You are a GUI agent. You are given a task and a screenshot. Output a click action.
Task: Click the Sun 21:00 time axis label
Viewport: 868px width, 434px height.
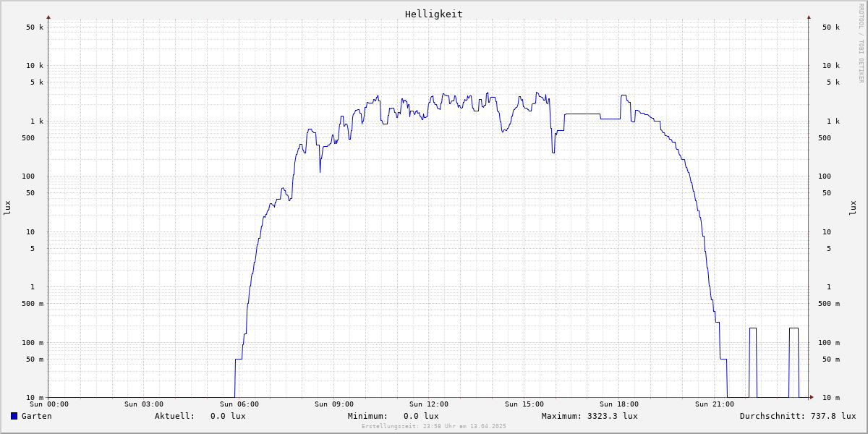click(715, 404)
